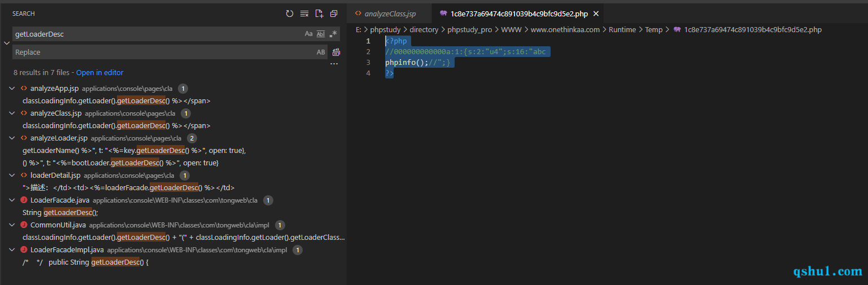Screen dimensions: 868x285
Task: Open Temp breadcrumb segment
Action: [654, 30]
